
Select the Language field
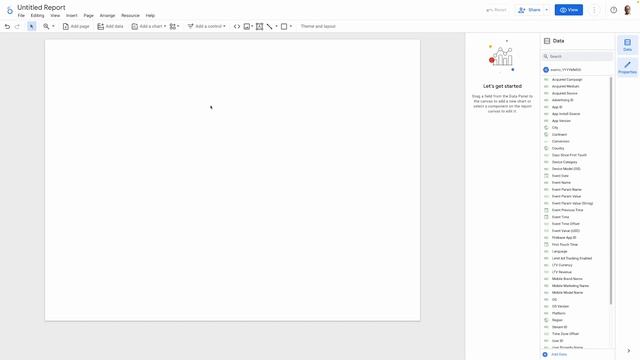(560, 251)
